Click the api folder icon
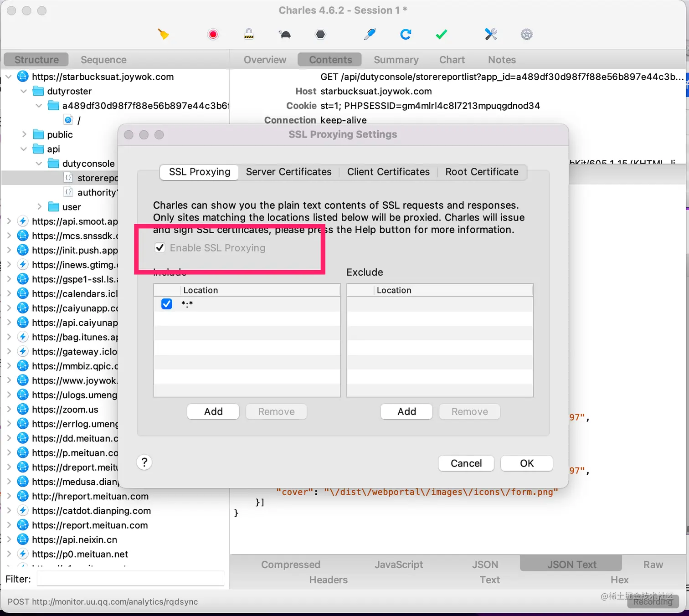This screenshot has width=689, height=616. point(38,149)
